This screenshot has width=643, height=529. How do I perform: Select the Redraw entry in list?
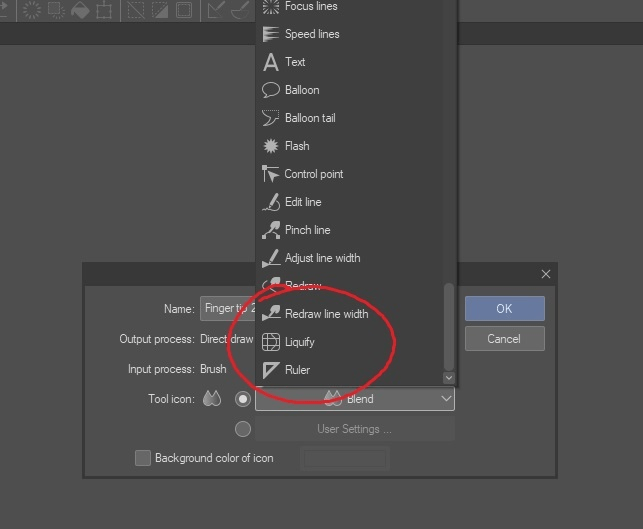(349, 286)
